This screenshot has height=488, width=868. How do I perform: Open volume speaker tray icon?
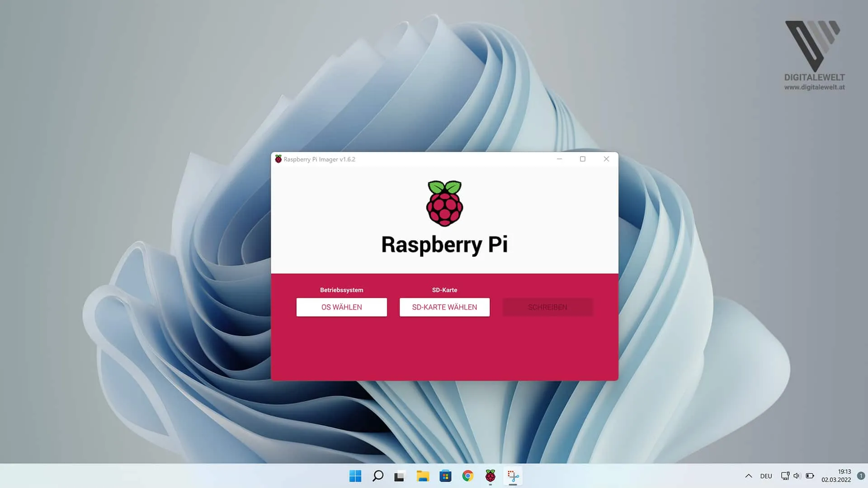click(x=797, y=476)
